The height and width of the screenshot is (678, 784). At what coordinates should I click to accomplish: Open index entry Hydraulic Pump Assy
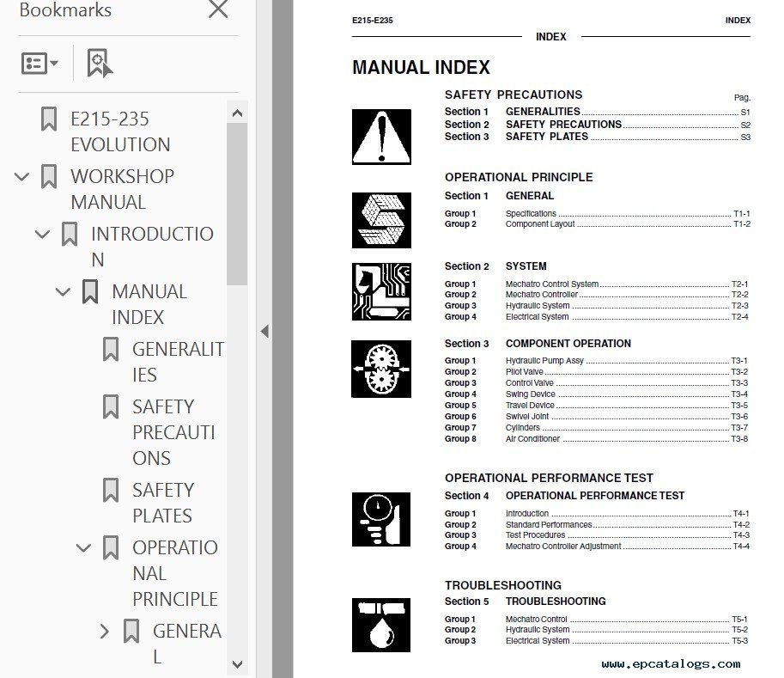[x=597, y=361]
